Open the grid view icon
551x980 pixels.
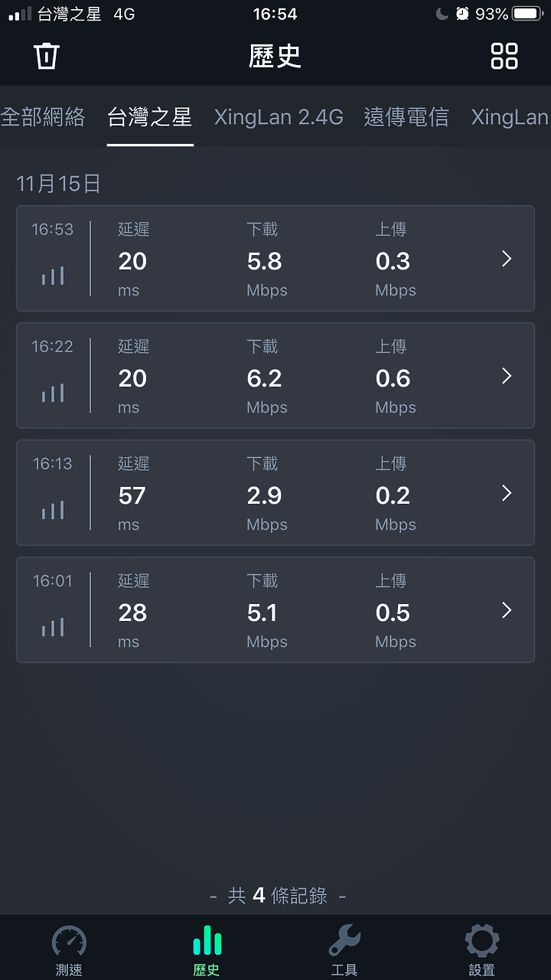pyautogui.click(x=504, y=56)
